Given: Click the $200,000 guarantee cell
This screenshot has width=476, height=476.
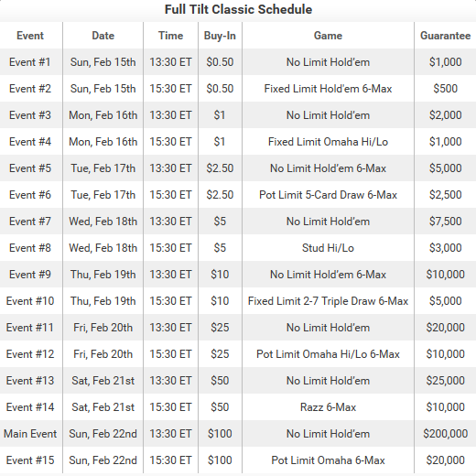Looking at the screenshot, I should pyautogui.click(x=445, y=434).
